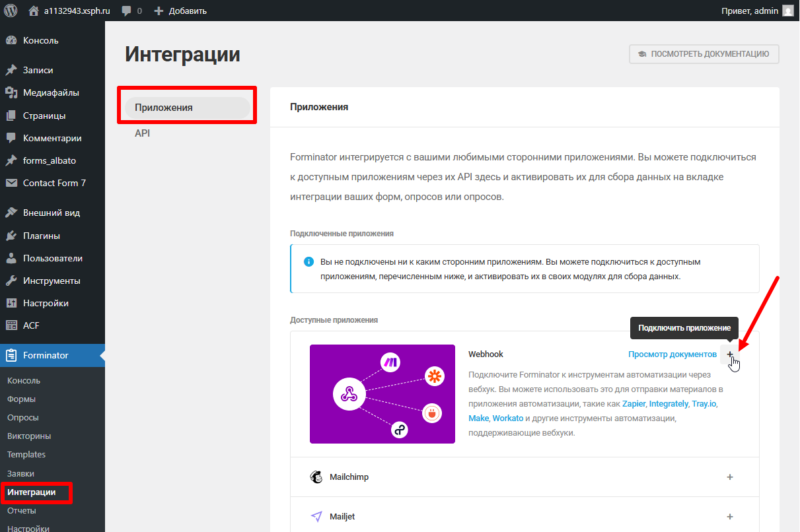This screenshot has width=800, height=532.
Task: Open the site home icon a1132943.xsph.ru
Action: [34, 11]
